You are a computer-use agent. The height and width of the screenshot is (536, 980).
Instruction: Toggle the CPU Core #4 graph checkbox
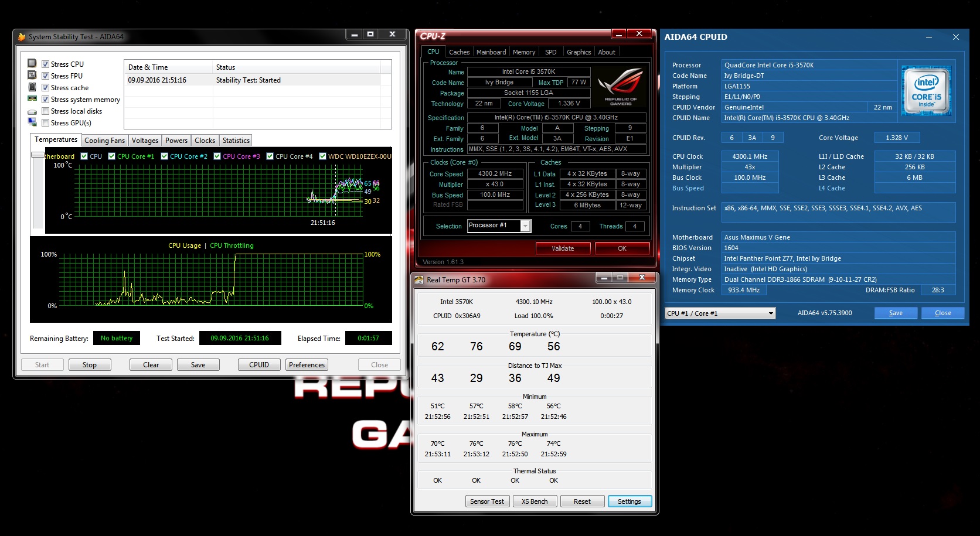click(x=270, y=156)
